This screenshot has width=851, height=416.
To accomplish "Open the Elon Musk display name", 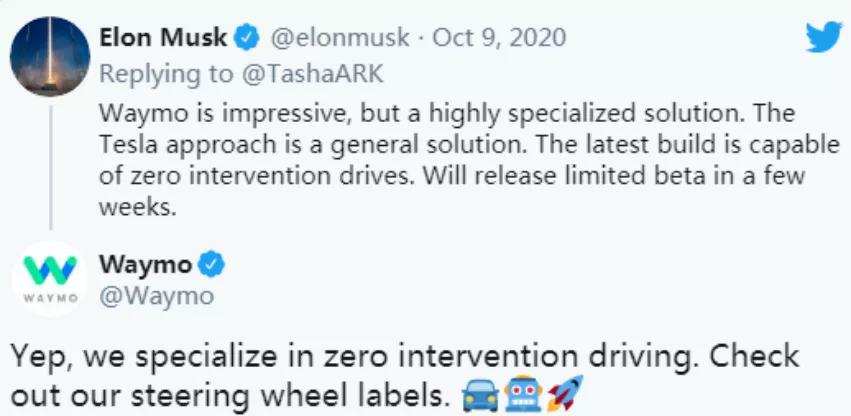I will tap(164, 38).
